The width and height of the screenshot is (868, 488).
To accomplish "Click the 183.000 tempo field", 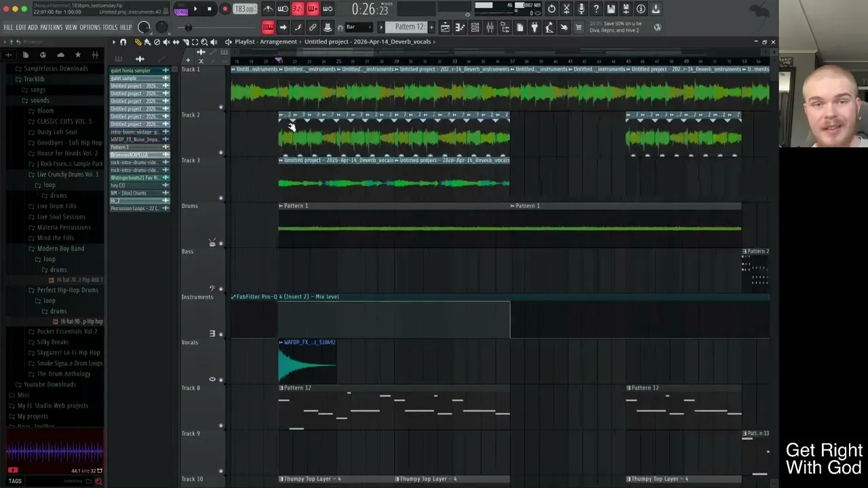I will [244, 9].
